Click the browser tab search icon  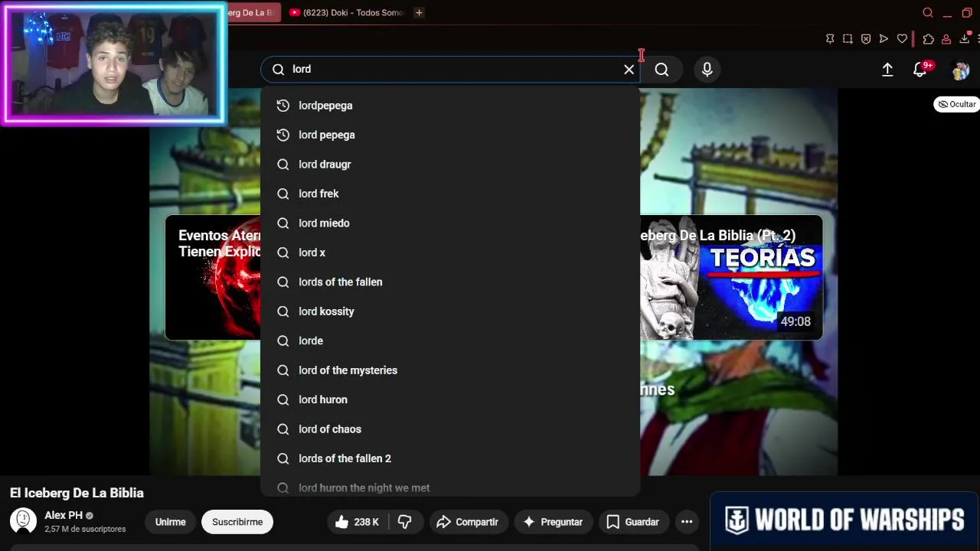point(928,12)
